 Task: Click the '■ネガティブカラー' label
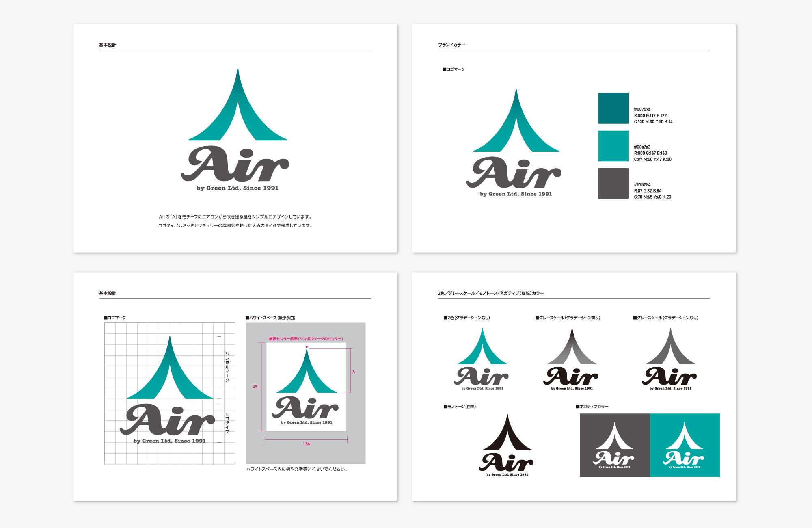[592, 406]
